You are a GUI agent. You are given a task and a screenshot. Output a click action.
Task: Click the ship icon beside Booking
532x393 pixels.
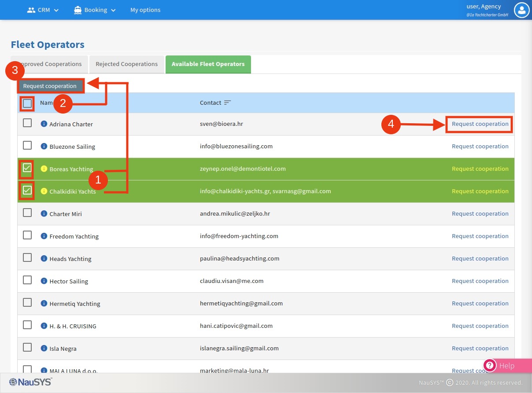pyautogui.click(x=78, y=10)
